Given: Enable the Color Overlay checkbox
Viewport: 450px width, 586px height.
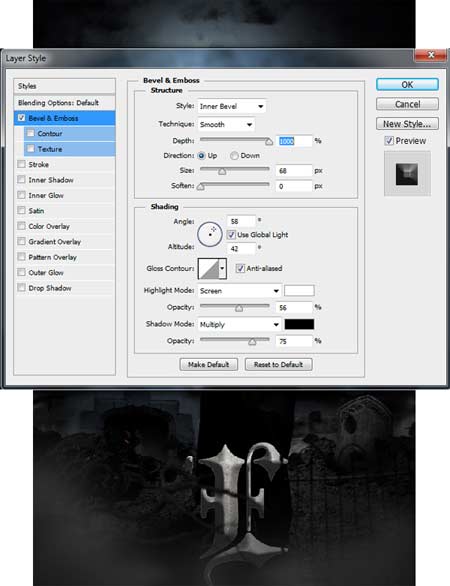Looking at the screenshot, I should tap(22, 226).
